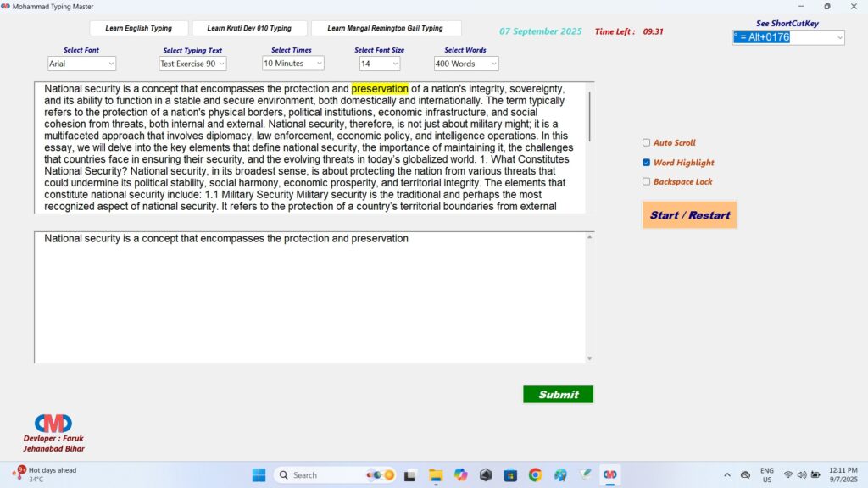Click the green Submit button
The height and width of the screenshot is (488, 868).
point(558,394)
